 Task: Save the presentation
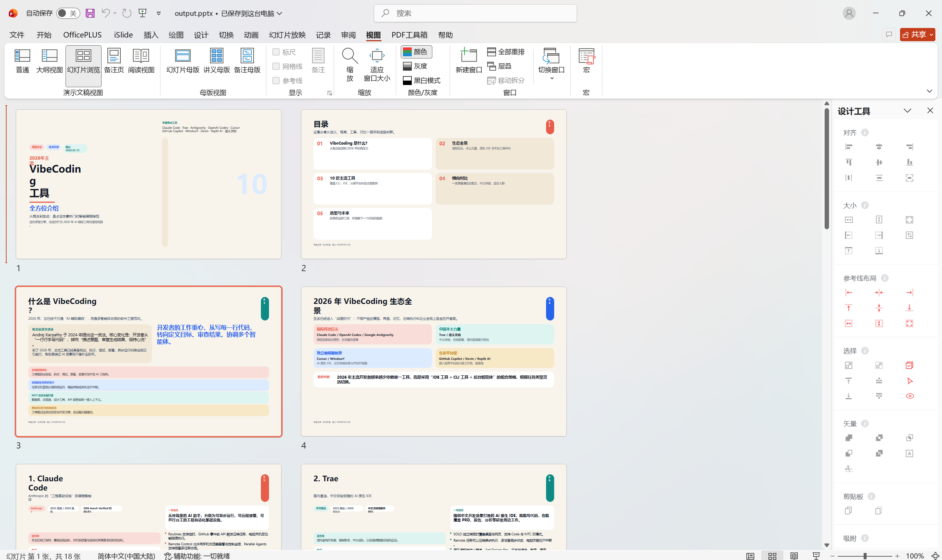point(90,13)
